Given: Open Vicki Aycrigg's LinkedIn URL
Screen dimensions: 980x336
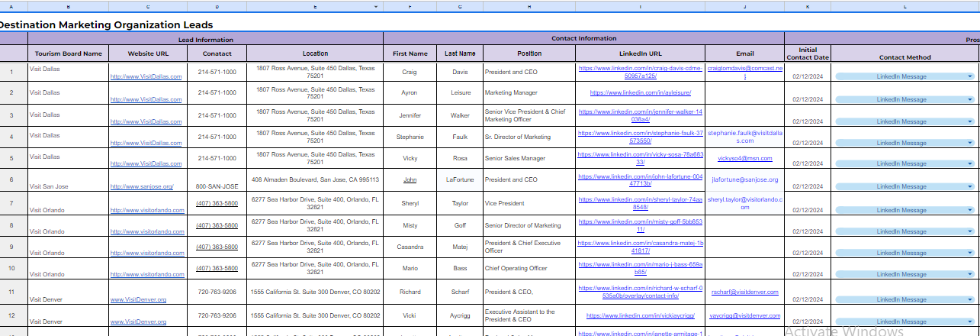Looking at the screenshot, I should [x=641, y=315].
